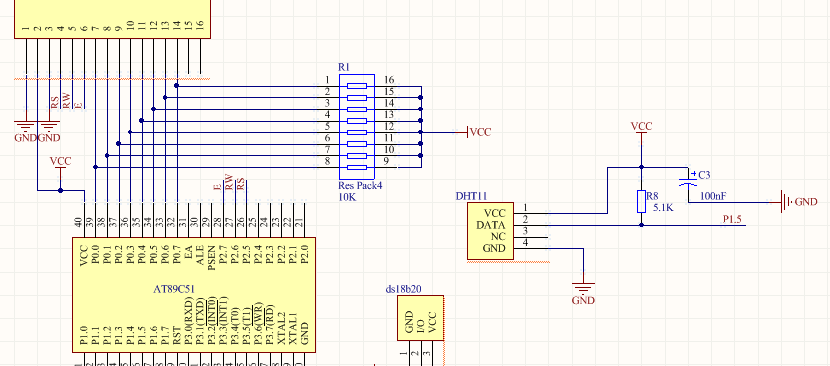
Task: Select the AT89C51 microcontroller chip body
Action: coord(194,294)
